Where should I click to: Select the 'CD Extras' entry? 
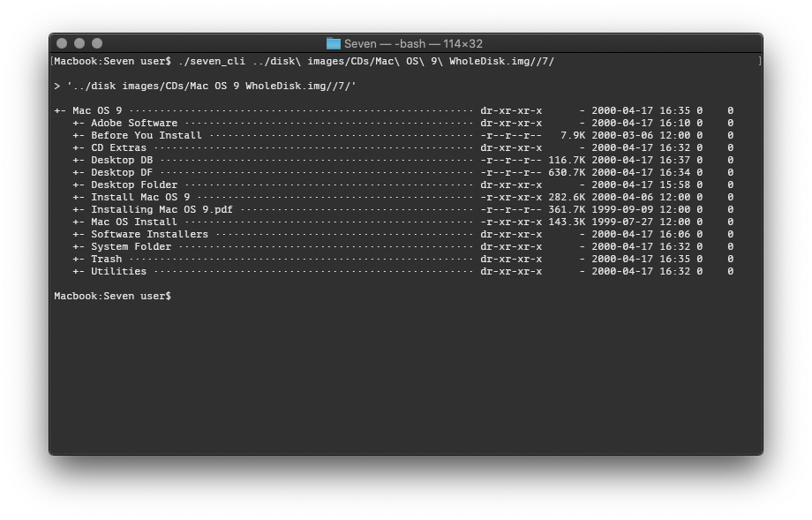click(118, 147)
